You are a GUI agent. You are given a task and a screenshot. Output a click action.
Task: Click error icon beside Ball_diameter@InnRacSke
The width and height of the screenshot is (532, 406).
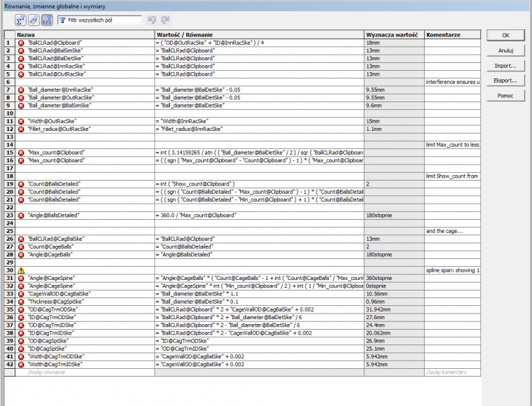21,90
